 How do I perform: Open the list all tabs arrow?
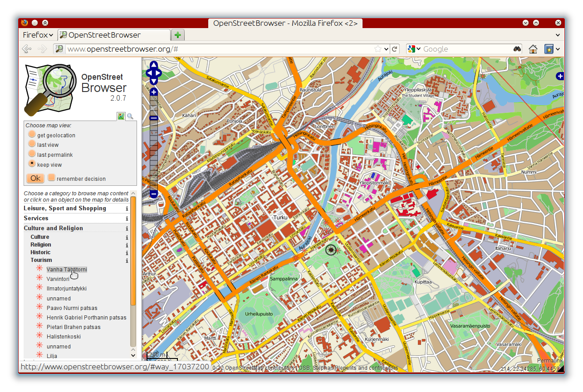559,35
